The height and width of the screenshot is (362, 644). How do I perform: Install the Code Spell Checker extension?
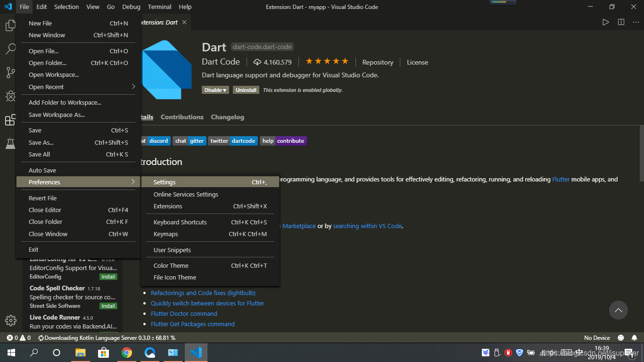click(x=108, y=306)
